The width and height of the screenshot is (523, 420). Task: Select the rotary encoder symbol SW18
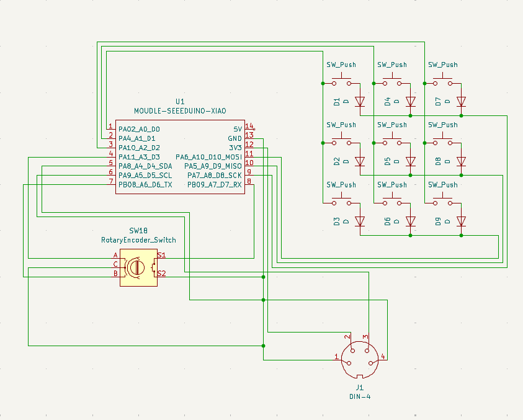138,267
